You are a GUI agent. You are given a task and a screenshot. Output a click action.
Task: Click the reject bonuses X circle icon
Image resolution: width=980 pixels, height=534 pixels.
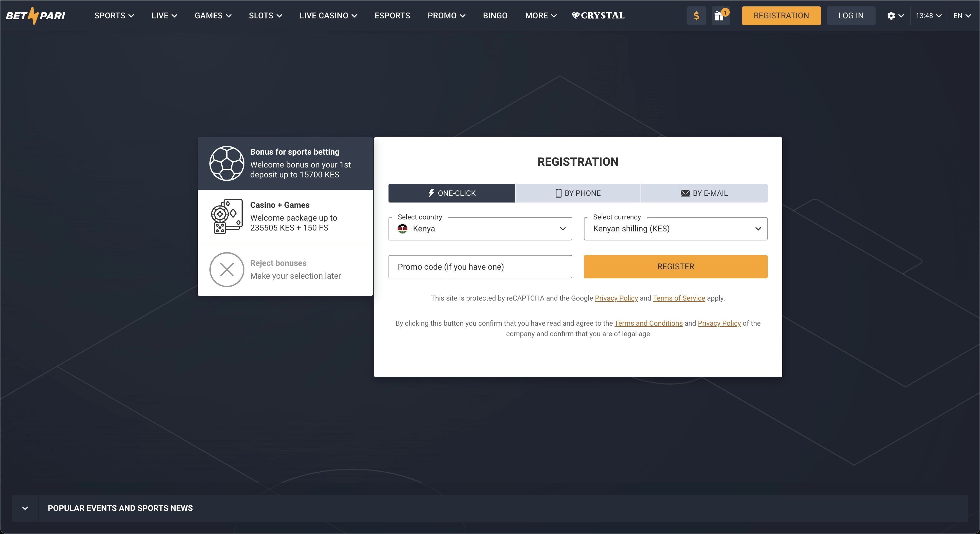pyautogui.click(x=227, y=269)
